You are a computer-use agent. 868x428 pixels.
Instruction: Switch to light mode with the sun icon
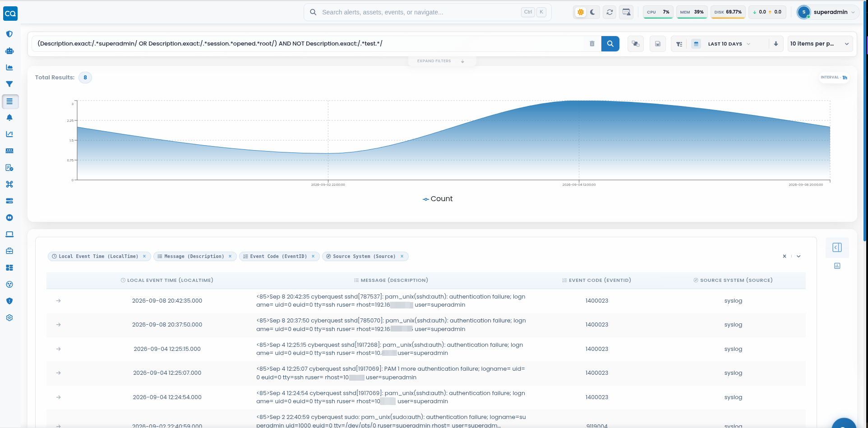(581, 12)
